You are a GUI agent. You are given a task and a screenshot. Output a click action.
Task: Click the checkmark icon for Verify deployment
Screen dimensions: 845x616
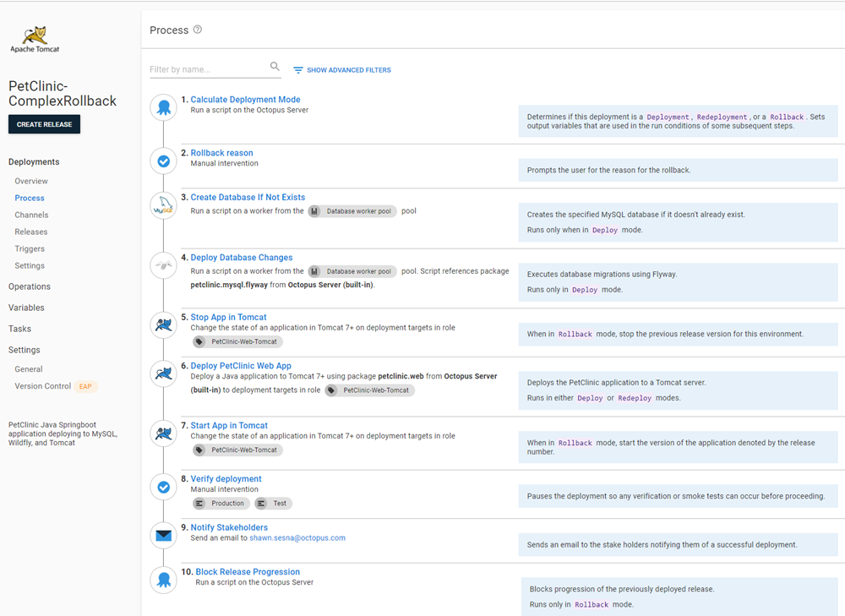click(x=164, y=487)
